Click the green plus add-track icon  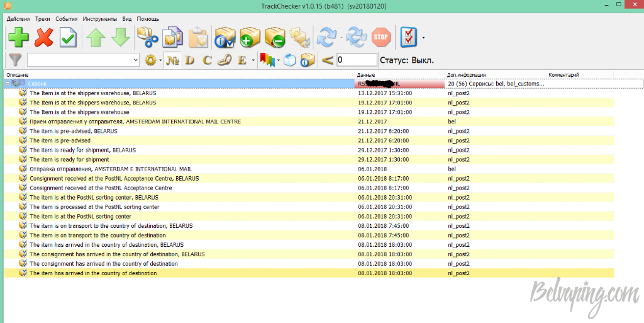click(18, 37)
